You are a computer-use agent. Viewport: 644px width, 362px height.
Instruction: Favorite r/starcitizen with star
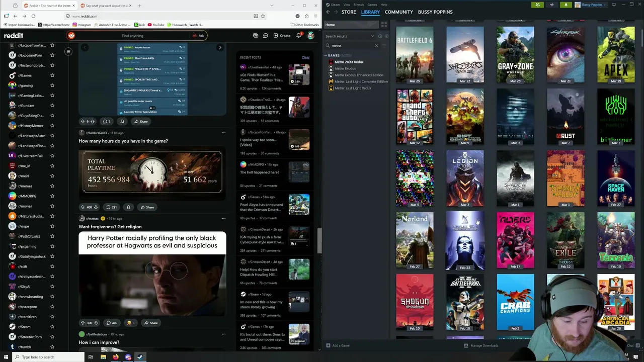pos(52,317)
